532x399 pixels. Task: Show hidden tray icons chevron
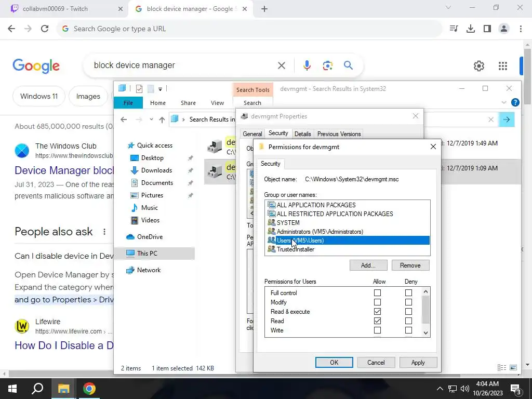click(x=440, y=389)
